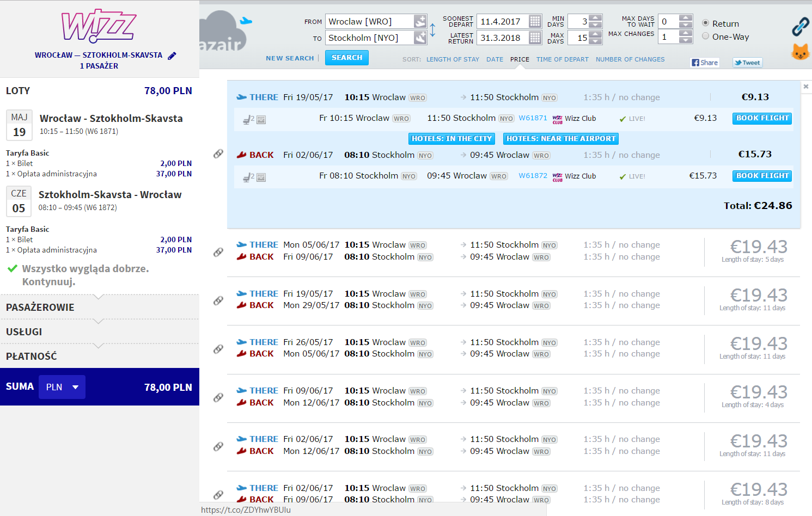Sort results by Date
Screen dimensions: 812x516
494,59
